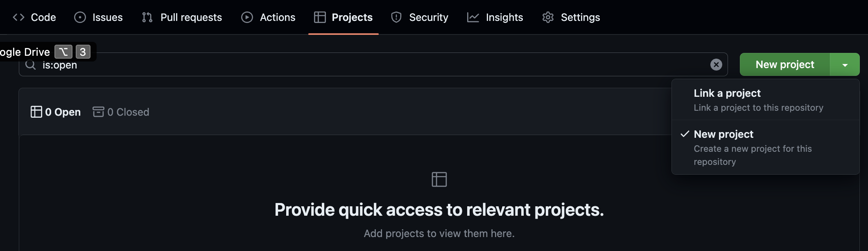
Task: Click the Actions play icon
Action: [x=246, y=17]
